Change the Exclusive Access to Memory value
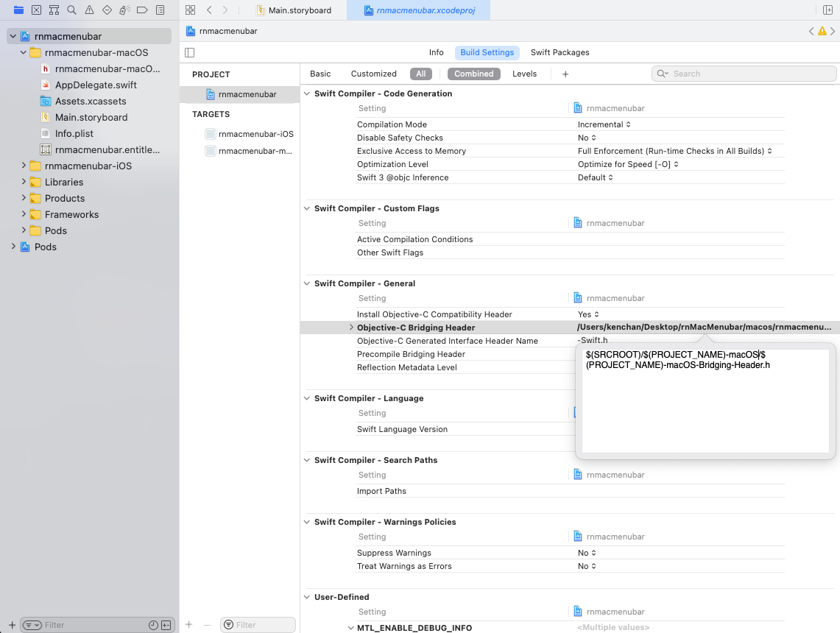 [675, 151]
